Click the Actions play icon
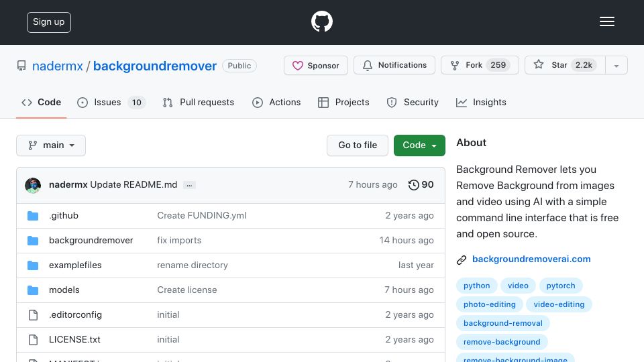Viewport: 644px width, 362px height. (258, 103)
